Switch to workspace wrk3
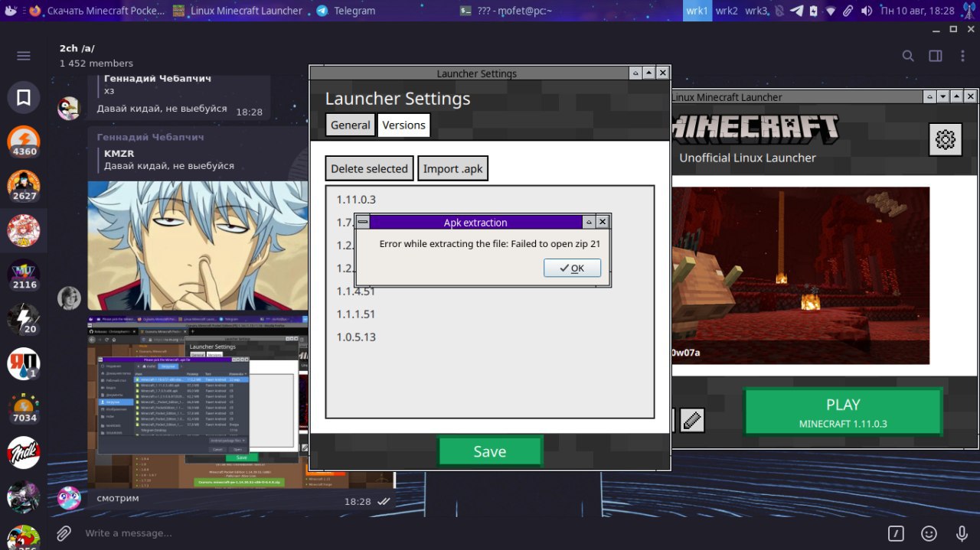The image size is (980, 550). pos(757,11)
